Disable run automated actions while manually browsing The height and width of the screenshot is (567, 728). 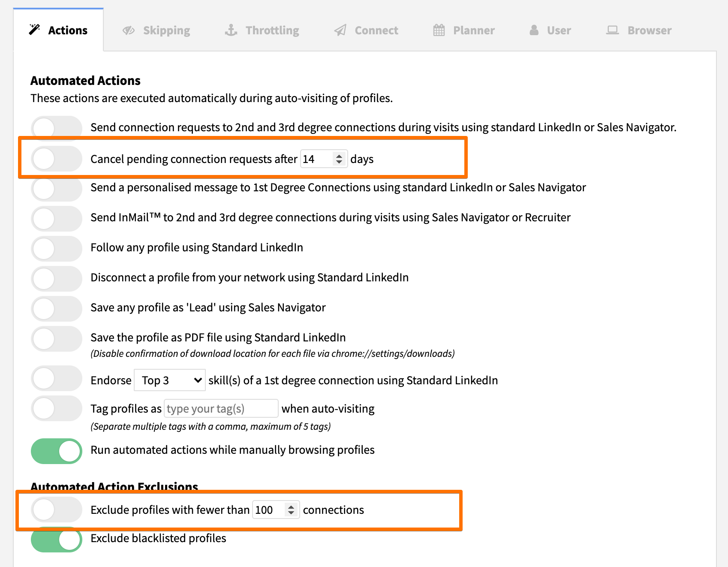(x=56, y=451)
